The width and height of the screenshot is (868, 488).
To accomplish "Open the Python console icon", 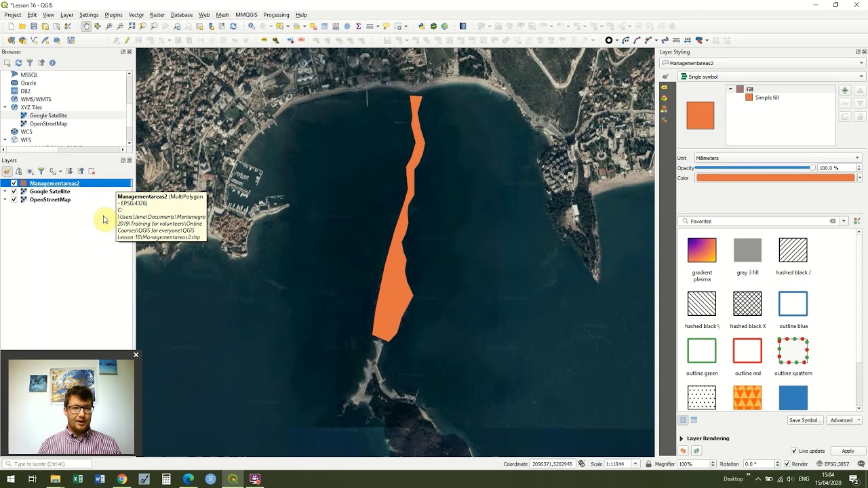I will click(x=422, y=26).
